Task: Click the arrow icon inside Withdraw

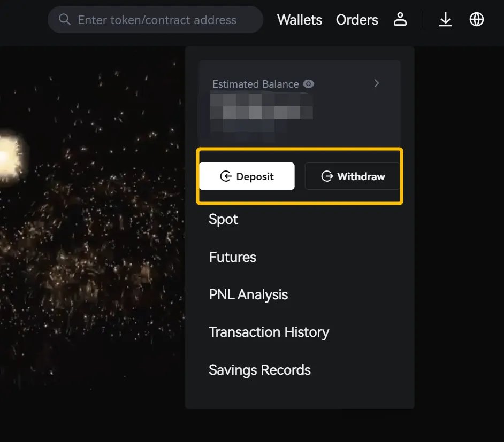Action: pos(326,176)
